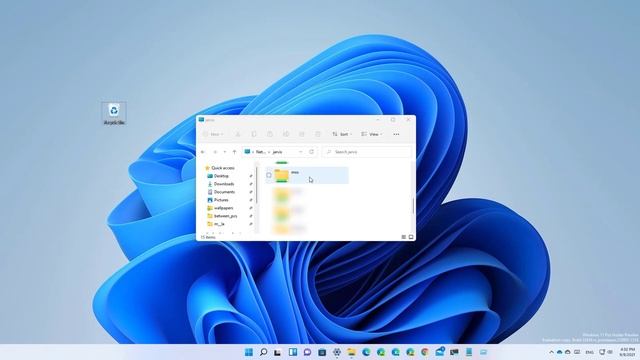Viewport: 640px width, 360px height.
Task: Click the pin icon beside Downloads
Action: click(251, 184)
